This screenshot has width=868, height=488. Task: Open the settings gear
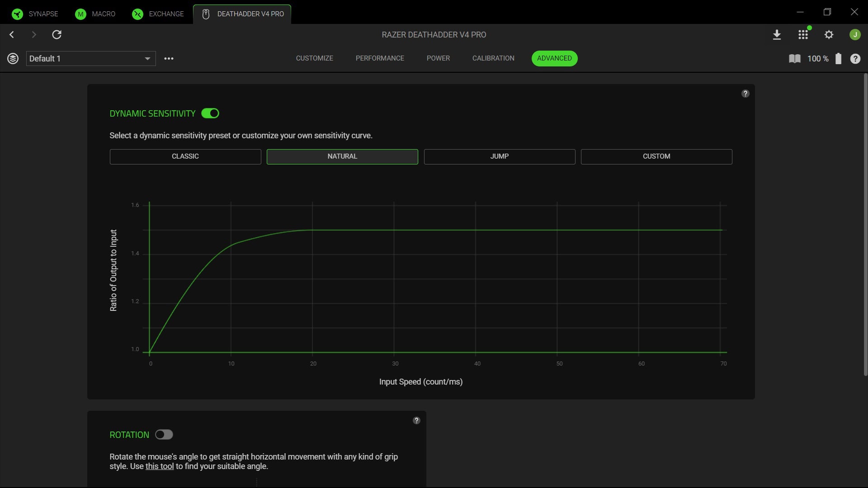(x=829, y=35)
